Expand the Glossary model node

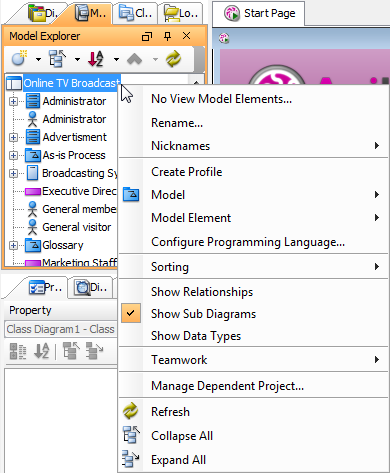pyautogui.click(x=13, y=245)
